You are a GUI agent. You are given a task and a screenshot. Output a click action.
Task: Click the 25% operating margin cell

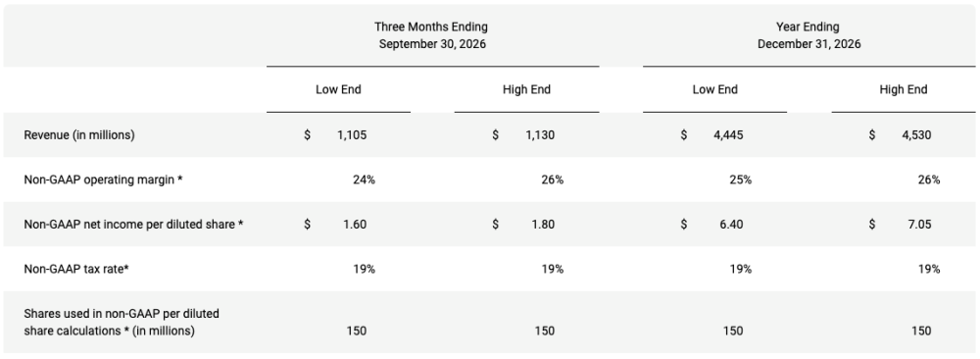[x=740, y=180]
